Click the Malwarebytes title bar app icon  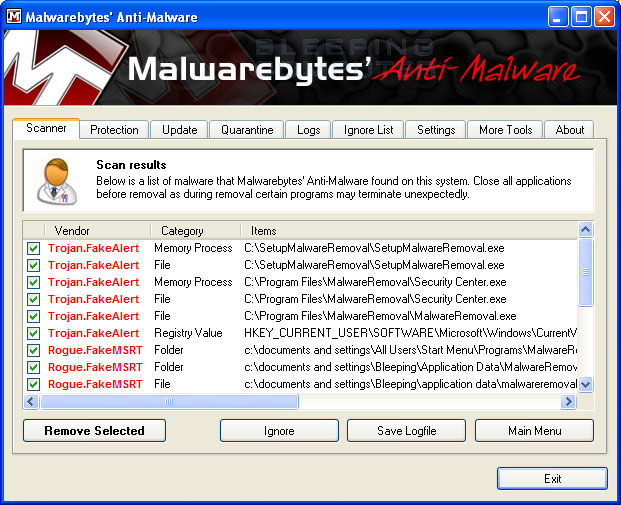[x=14, y=17]
